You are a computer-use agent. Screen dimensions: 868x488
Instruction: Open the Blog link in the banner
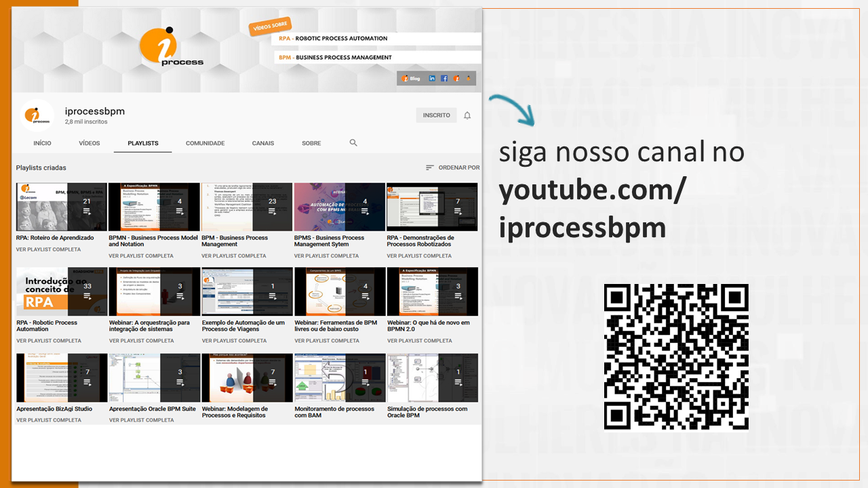tap(411, 79)
